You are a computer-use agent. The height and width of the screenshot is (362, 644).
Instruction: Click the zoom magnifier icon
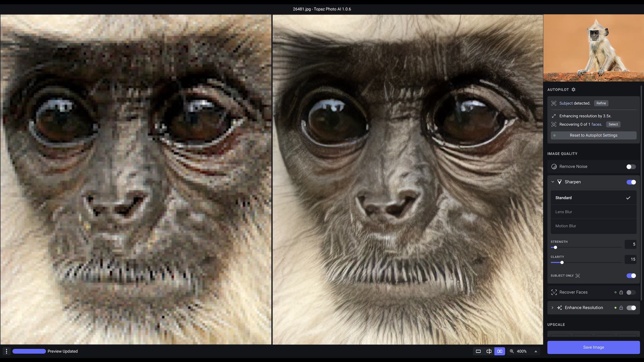click(x=512, y=351)
